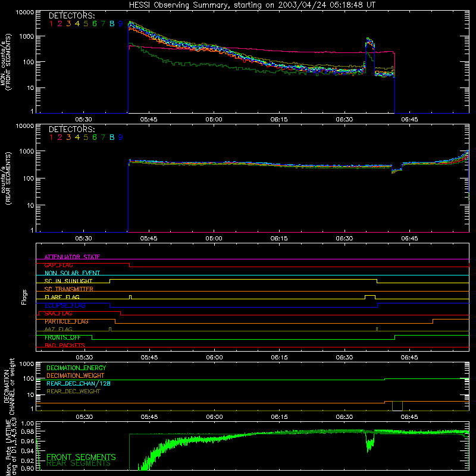Click the ATTENUATOR_STATE flag label
The height and width of the screenshot is (476, 476).
tap(72, 257)
